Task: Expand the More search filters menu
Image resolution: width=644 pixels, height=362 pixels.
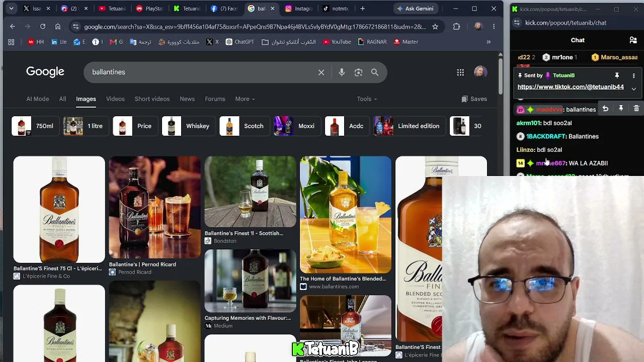Action: (x=245, y=99)
